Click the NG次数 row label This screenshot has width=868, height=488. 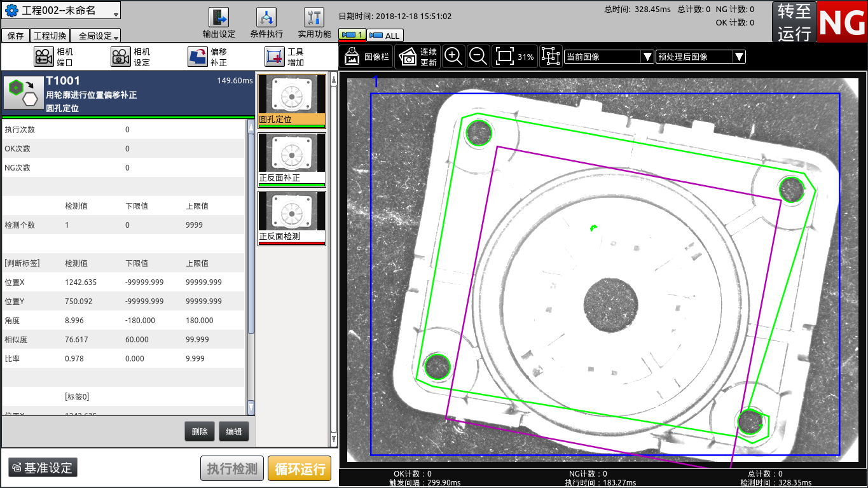click(17, 167)
